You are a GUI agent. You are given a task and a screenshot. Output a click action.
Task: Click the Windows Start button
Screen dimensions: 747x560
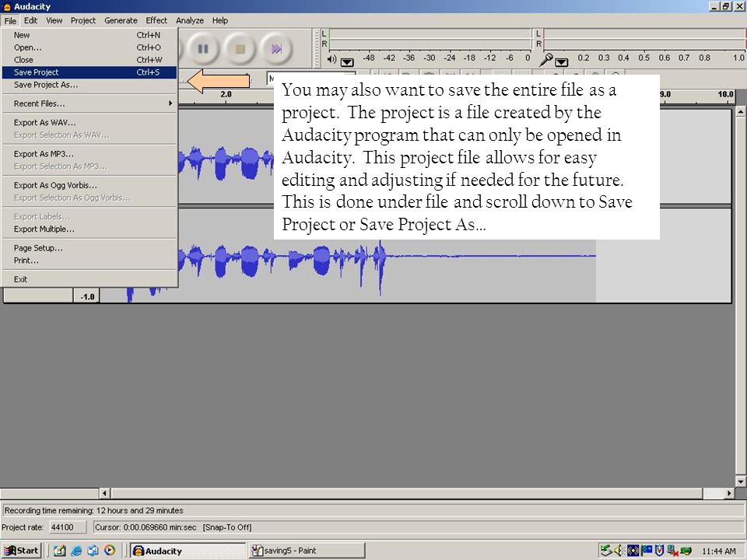click(22, 551)
